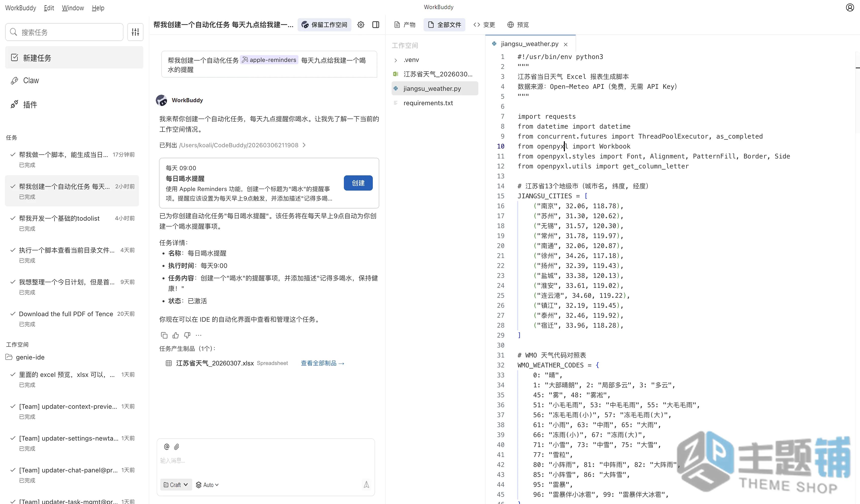The height and width of the screenshot is (504, 860).
Task: Open the WorkBuddy menu
Action: point(20,8)
